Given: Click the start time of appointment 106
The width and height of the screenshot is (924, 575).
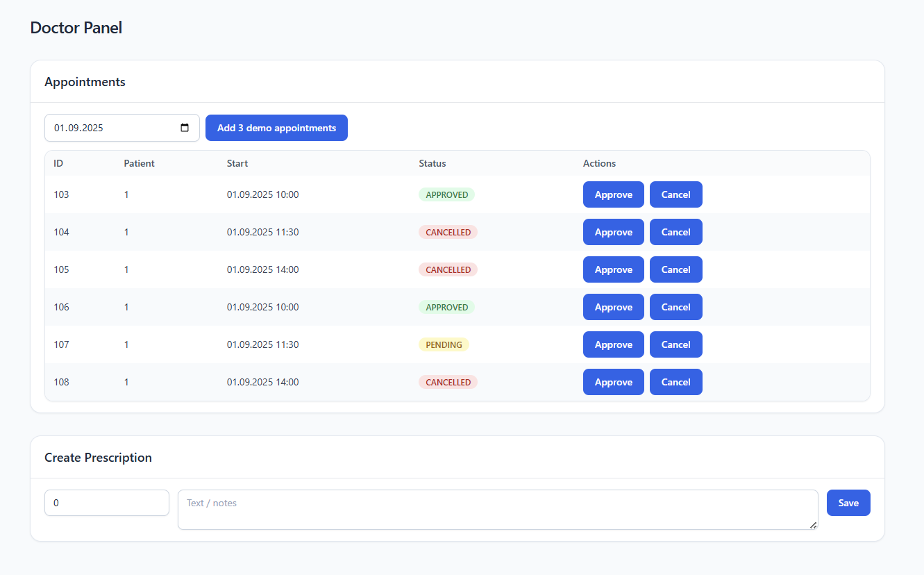Looking at the screenshot, I should point(263,307).
